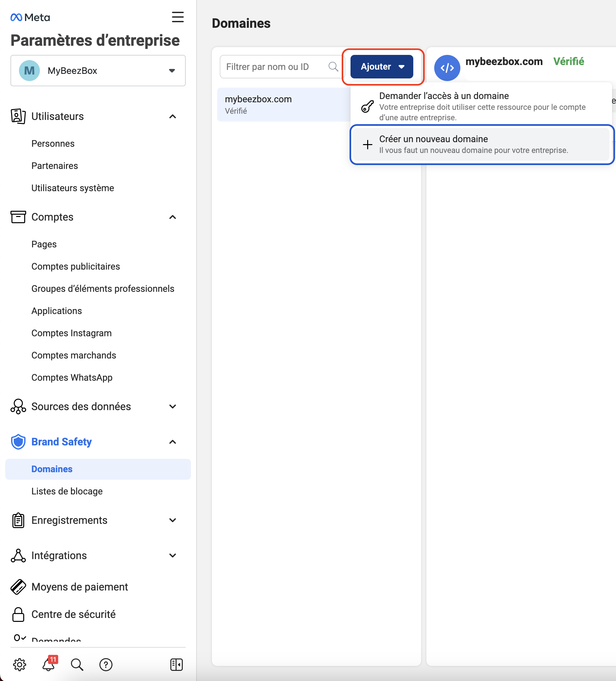616x681 pixels.
Task: Click the Enregistrements clipboard icon
Action: coord(18,520)
